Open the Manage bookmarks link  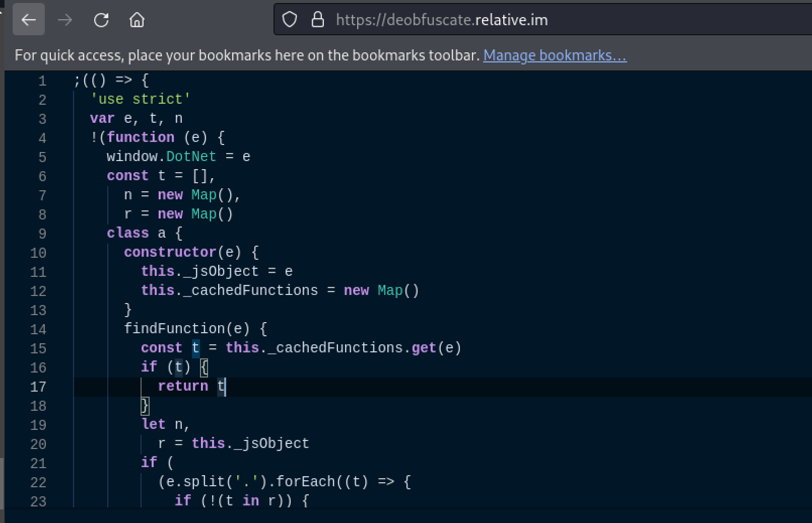click(555, 55)
